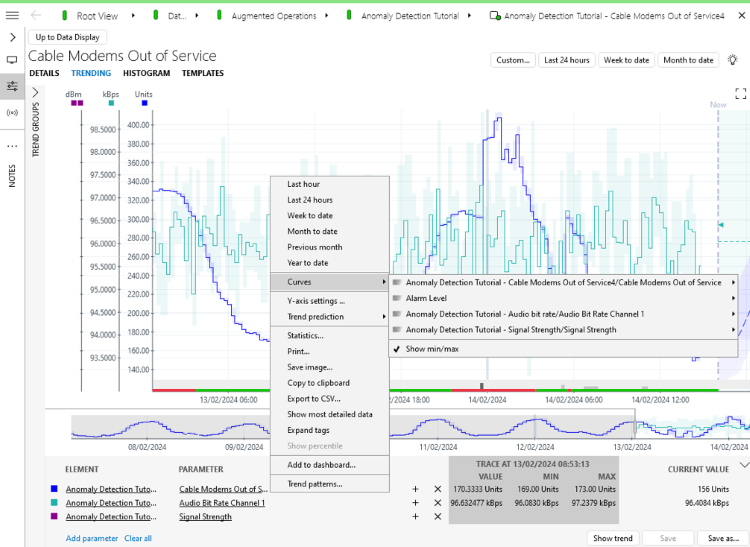
Task: Open Signal Strength curve submenu
Action: [563, 330]
